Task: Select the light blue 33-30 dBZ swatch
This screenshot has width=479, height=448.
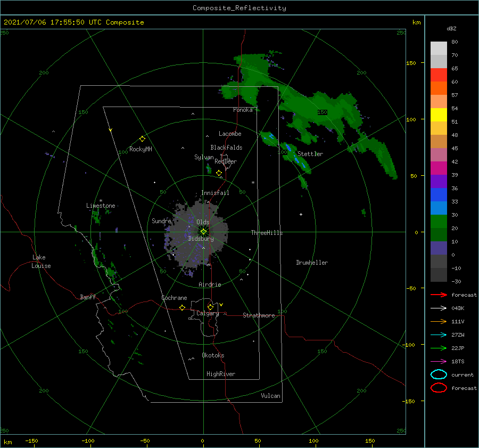Action: pos(439,208)
